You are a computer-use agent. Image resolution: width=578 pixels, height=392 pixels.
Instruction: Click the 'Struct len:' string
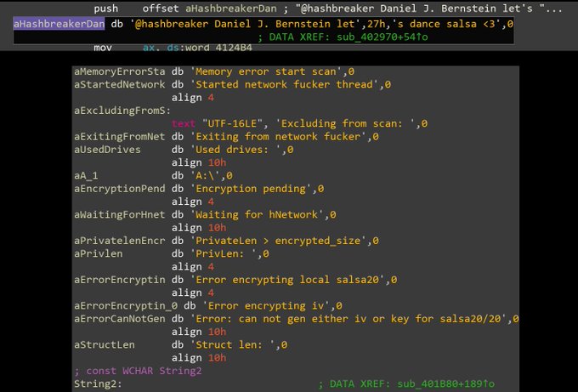(232, 345)
